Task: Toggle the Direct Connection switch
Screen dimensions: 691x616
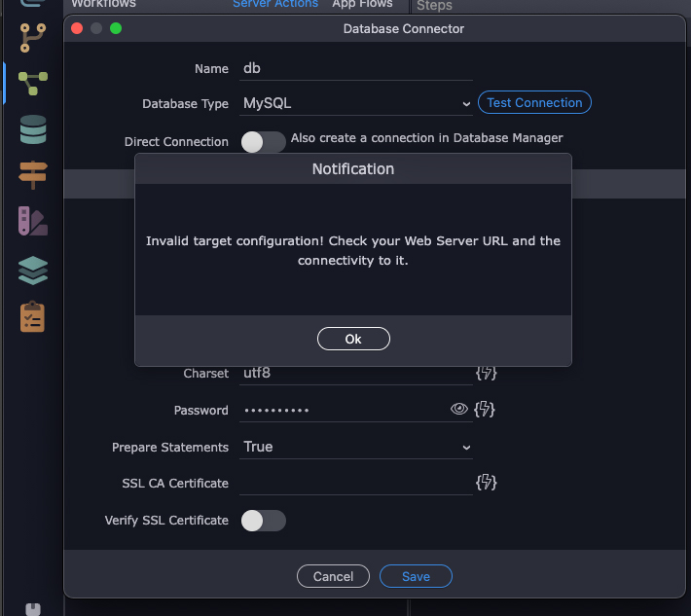Action: 263,142
